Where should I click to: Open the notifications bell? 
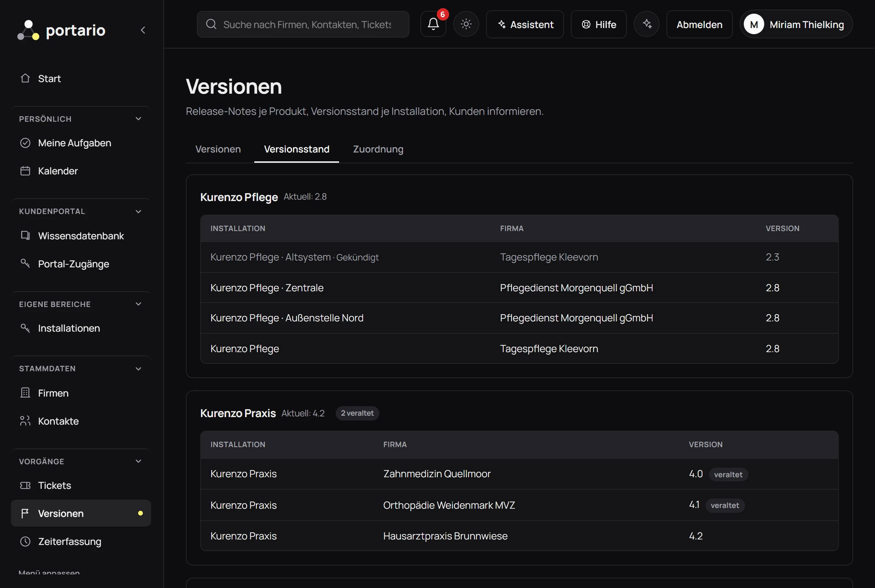click(x=433, y=24)
